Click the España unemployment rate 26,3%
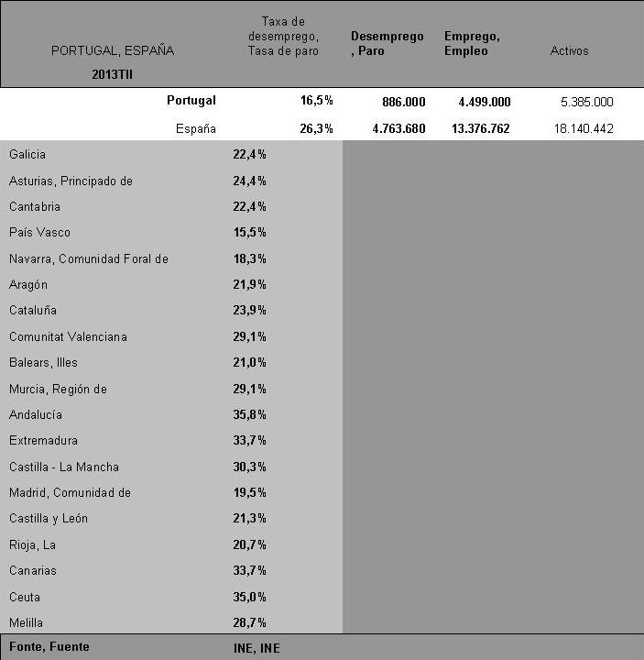This screenshot has width=644, height=660. (316, 128)
